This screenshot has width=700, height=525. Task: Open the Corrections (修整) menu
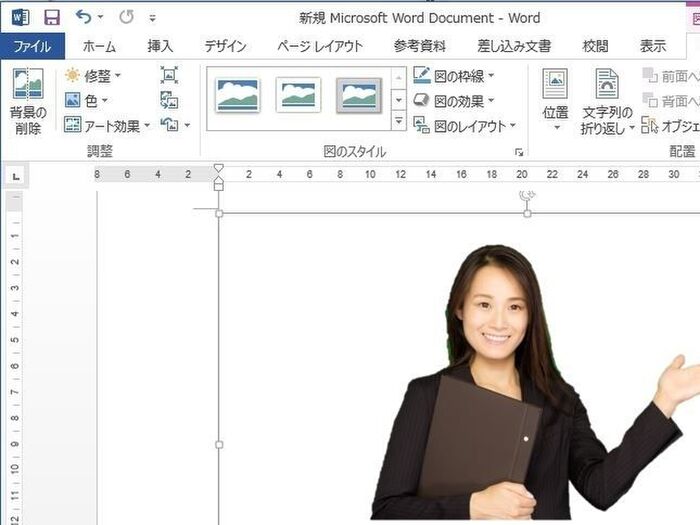click(92, 75)
